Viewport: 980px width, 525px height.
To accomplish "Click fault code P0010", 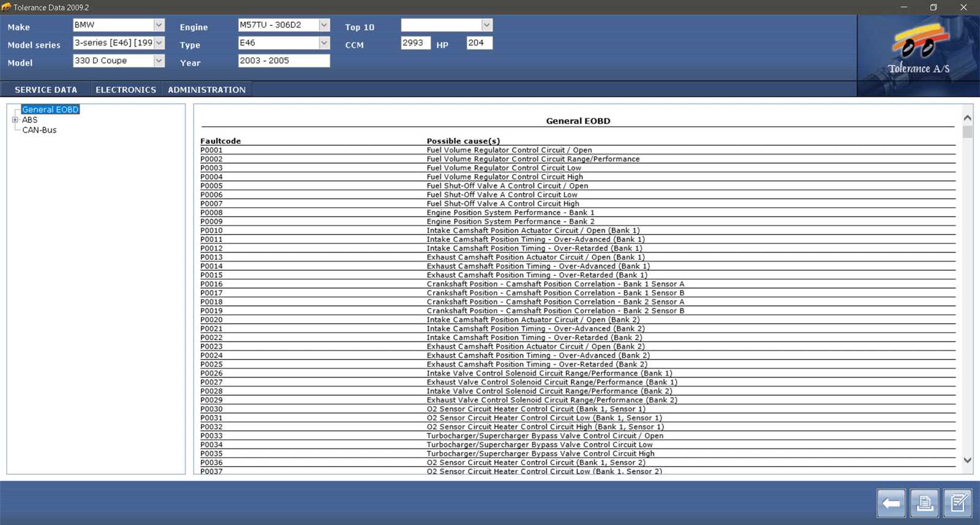I will click(x=211, y=230).
